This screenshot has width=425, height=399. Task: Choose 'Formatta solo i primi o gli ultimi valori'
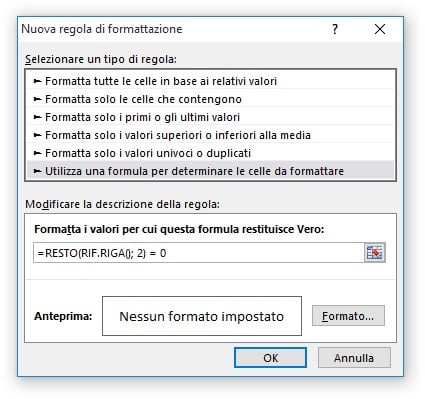tap(210, 117)
